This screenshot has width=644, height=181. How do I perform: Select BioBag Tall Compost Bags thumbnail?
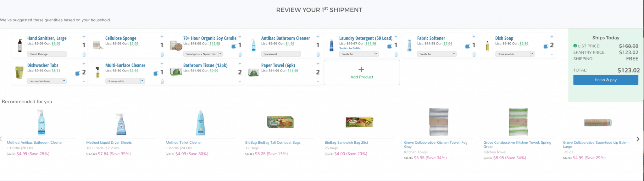(x=280, y=122)
